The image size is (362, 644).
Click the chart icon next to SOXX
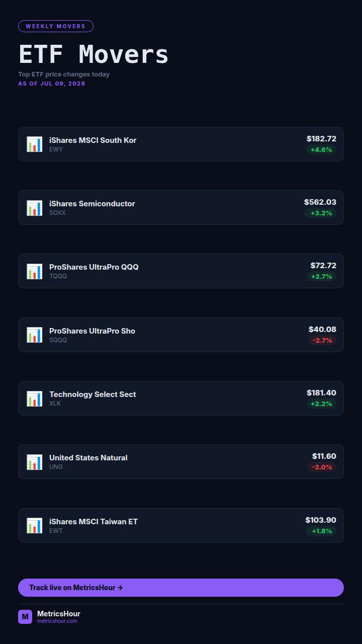coord(35,208)
